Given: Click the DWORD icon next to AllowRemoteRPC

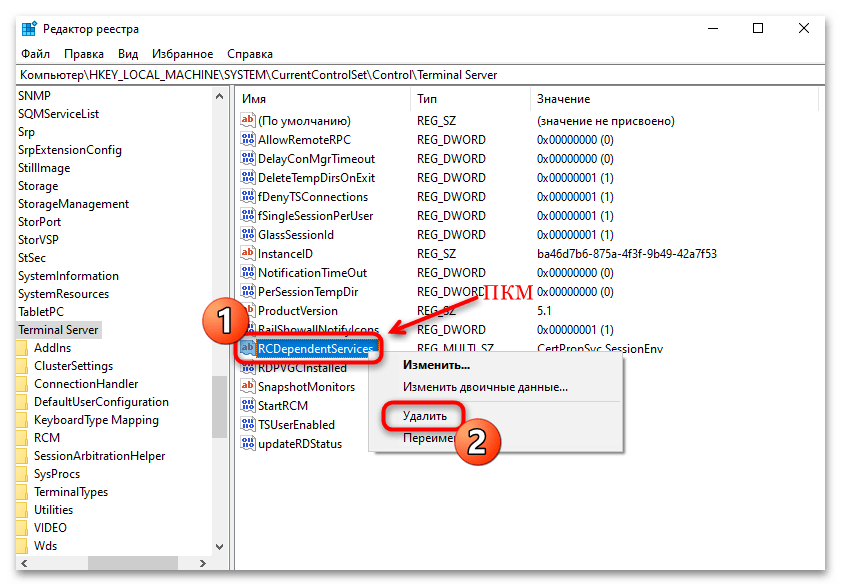Looking at the screenshot, I should tap(247, 139).
